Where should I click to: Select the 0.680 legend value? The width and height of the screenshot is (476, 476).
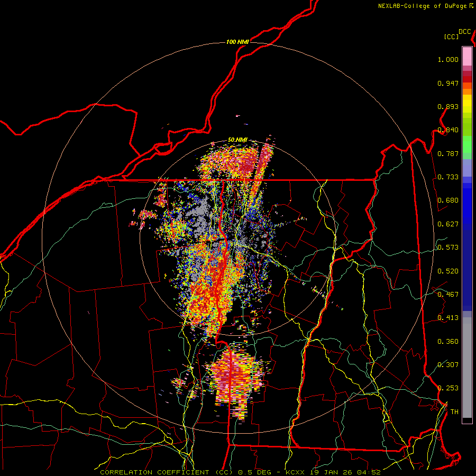[x=448, y=200]
